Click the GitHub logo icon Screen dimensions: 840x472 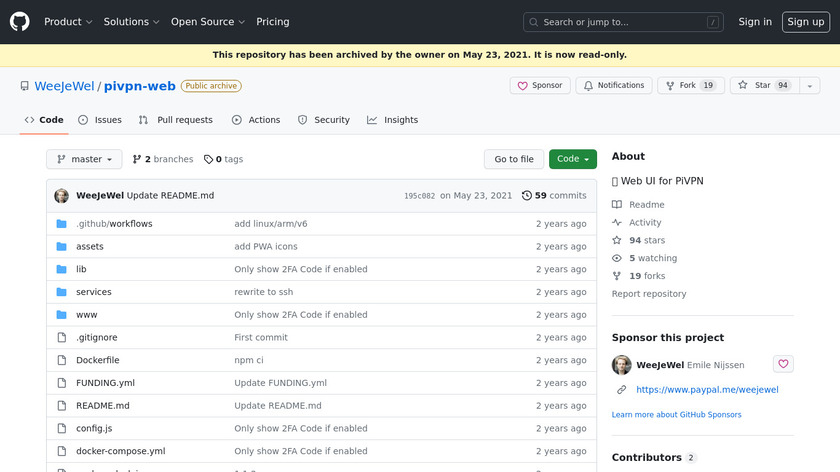pyautogui.click(x=20, y=21)
